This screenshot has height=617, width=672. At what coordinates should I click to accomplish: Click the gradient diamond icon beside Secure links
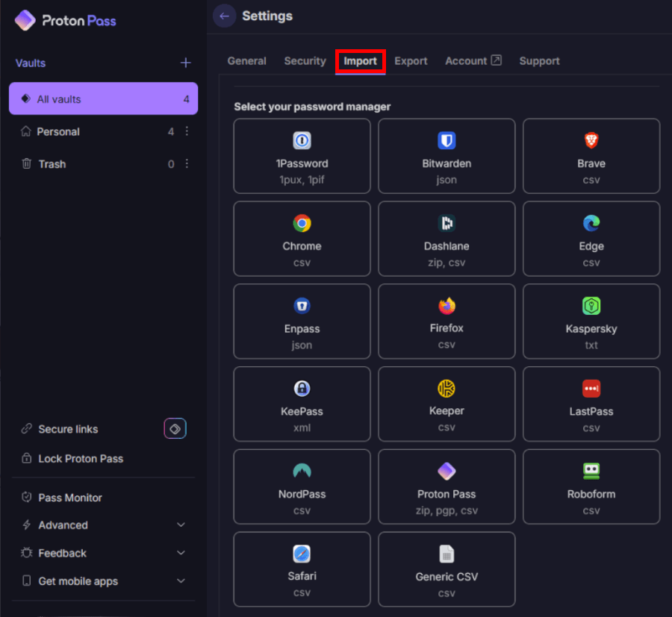(x=175, y=429)
